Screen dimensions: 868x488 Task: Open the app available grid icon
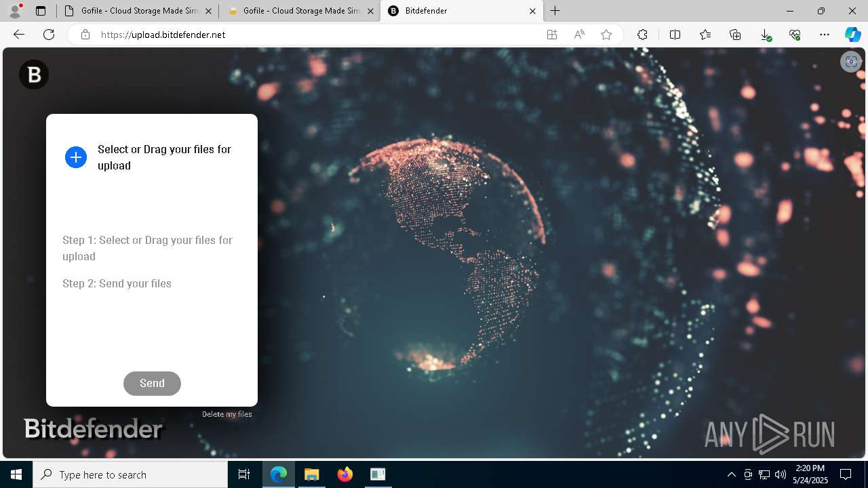552,35
